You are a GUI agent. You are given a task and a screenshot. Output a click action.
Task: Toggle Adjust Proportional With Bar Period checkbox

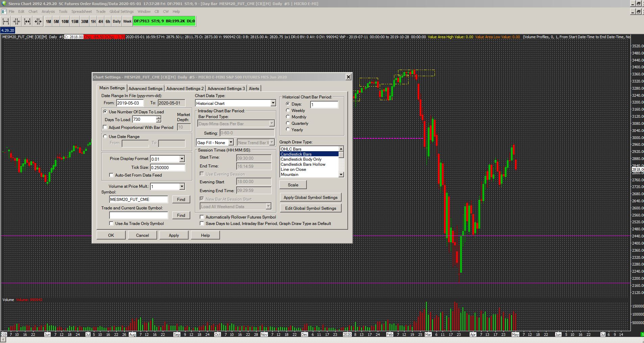pyautogui.click(x=105, y=127)
